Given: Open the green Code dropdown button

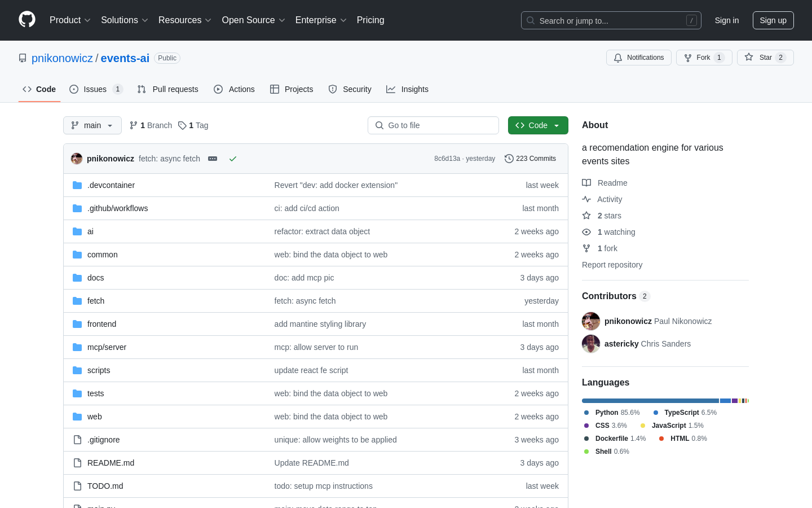Looking at the screenshot, I should (x=538, y=125).
